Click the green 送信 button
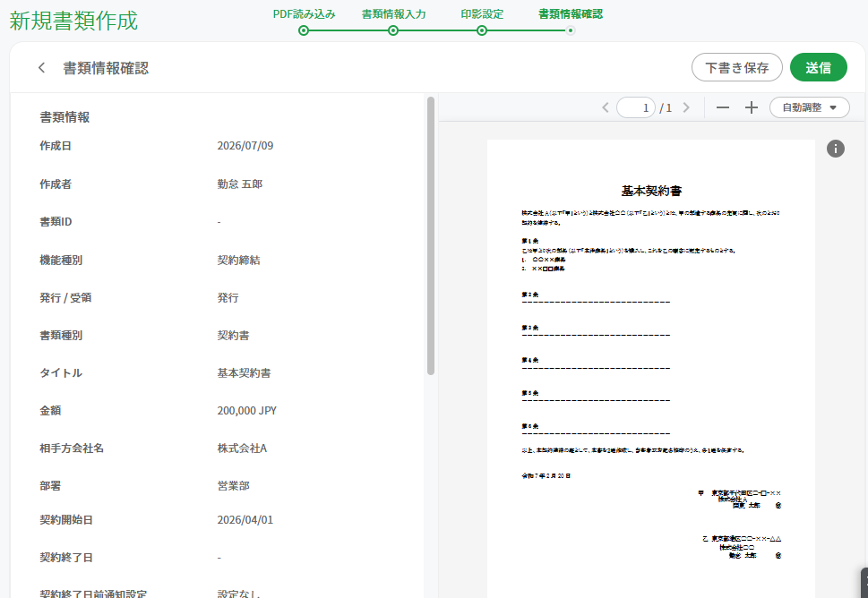The width and height of the screenshot is (868, 598). click(818, 67)
